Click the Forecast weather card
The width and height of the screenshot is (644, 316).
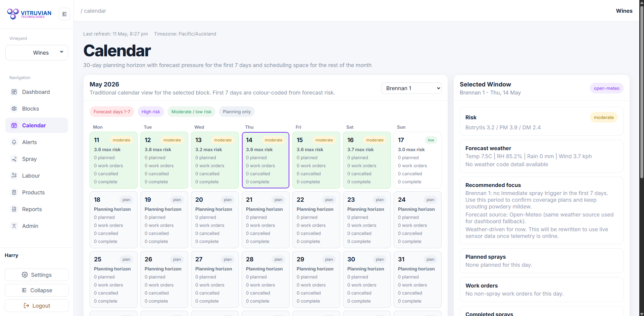pyautogui.click(x=541, y=156)
